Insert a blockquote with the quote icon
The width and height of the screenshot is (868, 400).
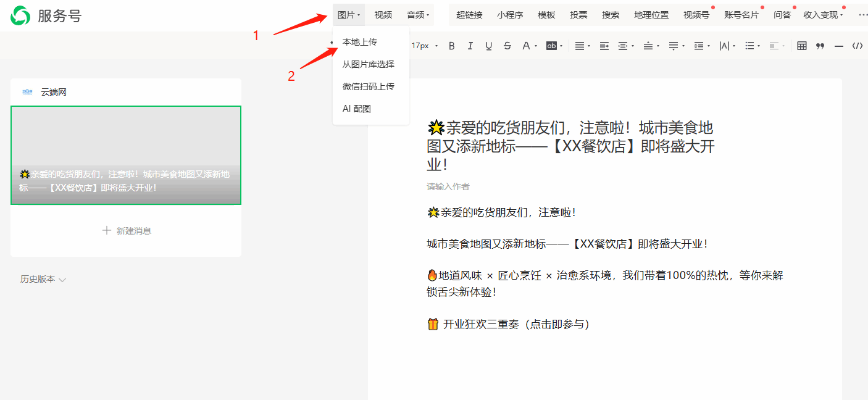[820, 46]
